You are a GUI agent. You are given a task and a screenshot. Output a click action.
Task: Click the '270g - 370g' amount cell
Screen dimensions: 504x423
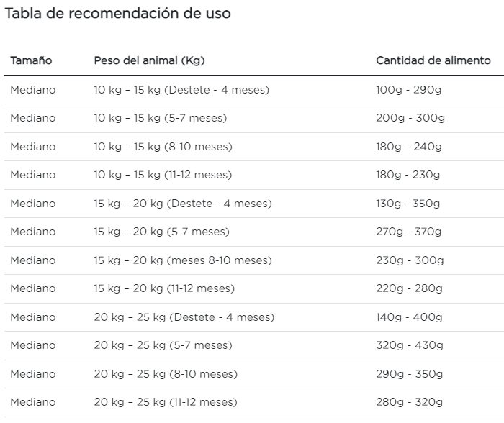(409, 232)
